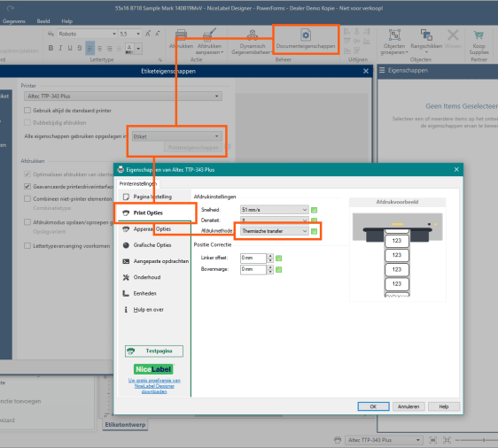
Task: Click the Eigenschappen panel menu icon
Action: (382, 71)
